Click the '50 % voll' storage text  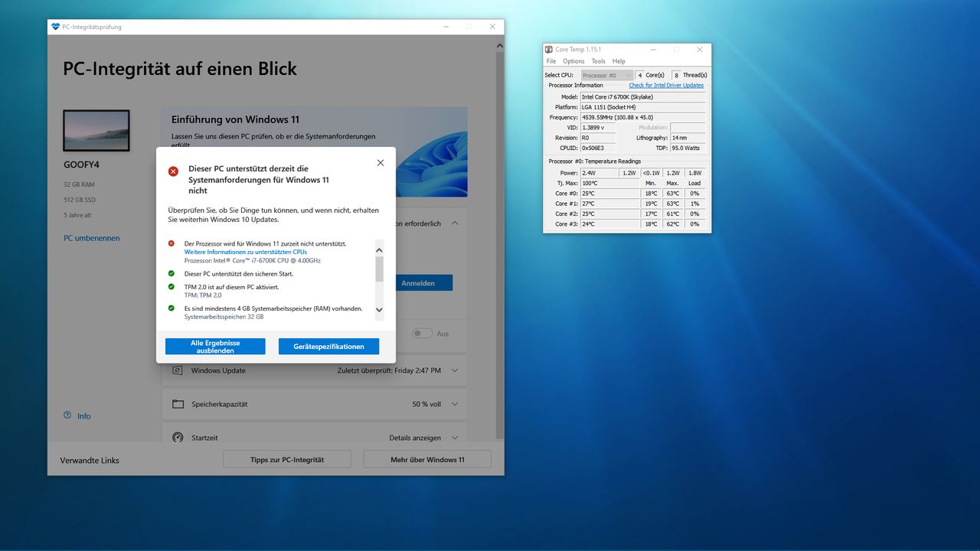coord(426,404)
